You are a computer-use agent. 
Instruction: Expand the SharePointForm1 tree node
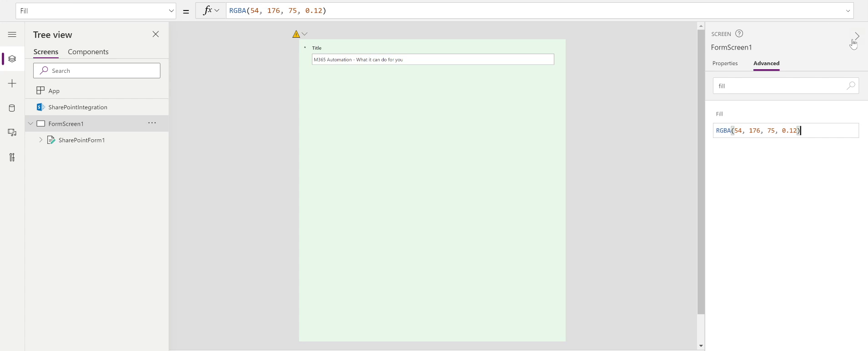(40, 140)
